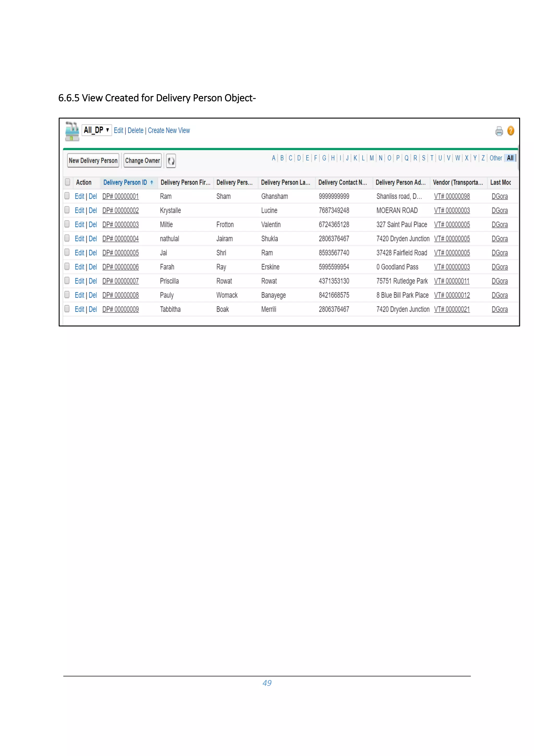Open the orange help question-mark icon
The image size is (534, 756).
[x=510, y=131]
